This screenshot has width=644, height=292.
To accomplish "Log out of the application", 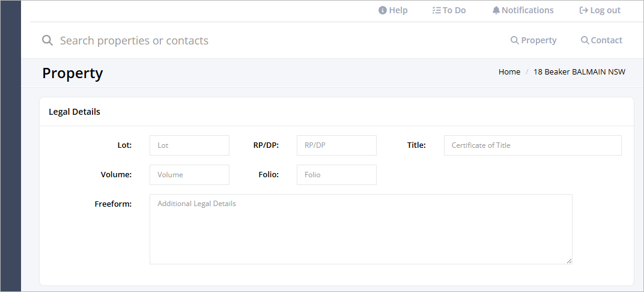I will click(x=600, y=10).
